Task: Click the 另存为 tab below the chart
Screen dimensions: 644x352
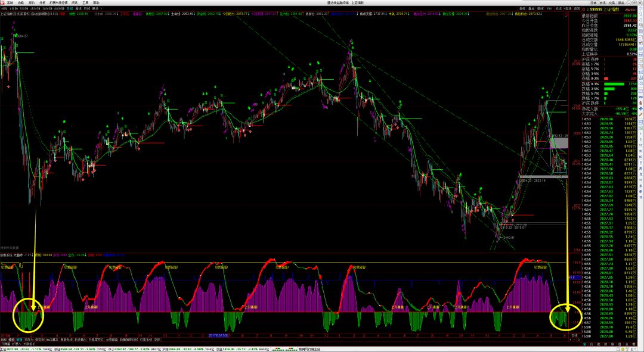Action: pyautogui.click(x=29, y=339)
